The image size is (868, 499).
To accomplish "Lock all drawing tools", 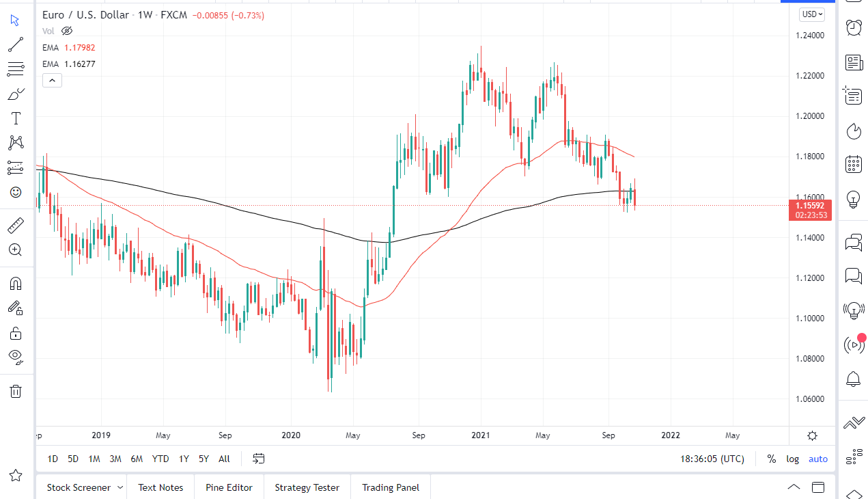I will tap(15, 333).
